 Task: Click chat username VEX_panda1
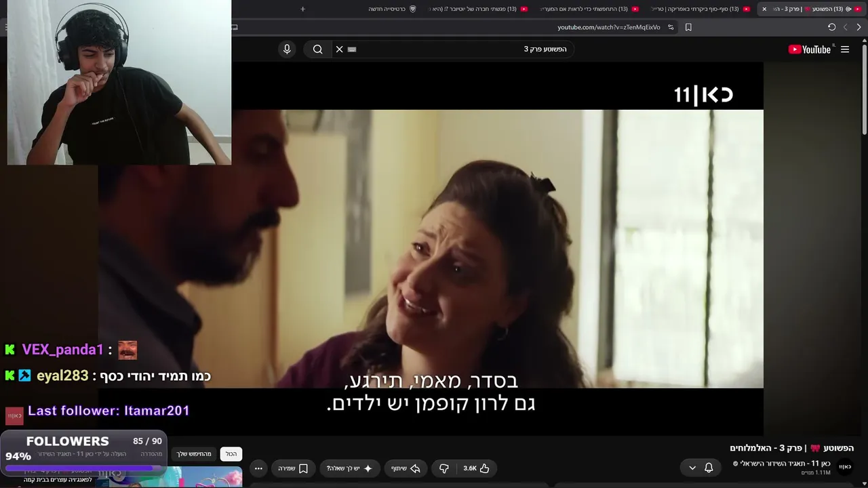point(62,350)
